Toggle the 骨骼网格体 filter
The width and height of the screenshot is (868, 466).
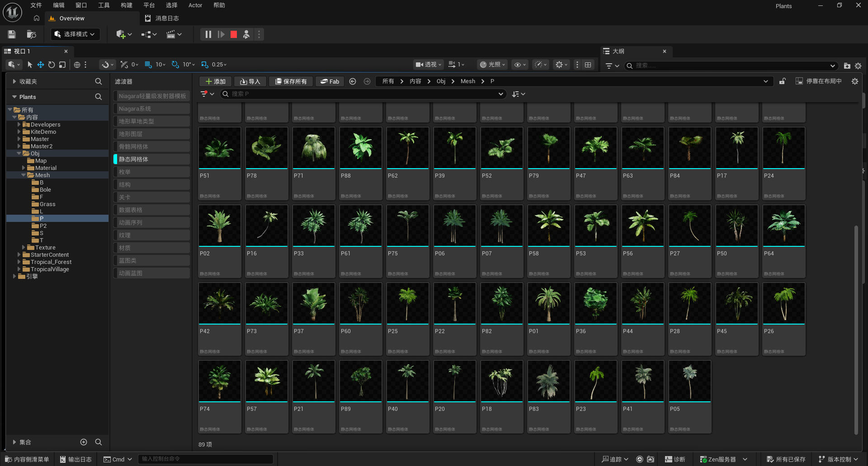click(151, 146)
